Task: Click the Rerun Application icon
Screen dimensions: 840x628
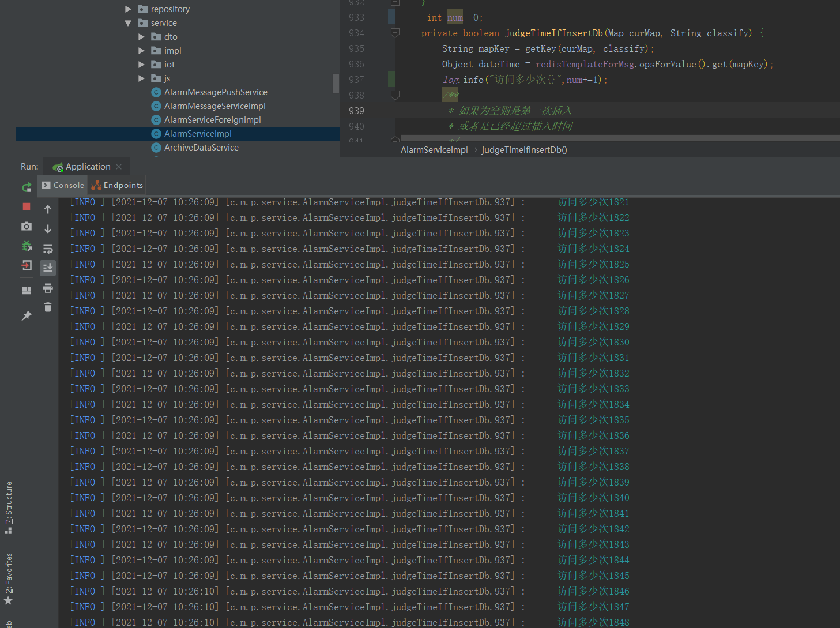Action: (x=27, y=187)
